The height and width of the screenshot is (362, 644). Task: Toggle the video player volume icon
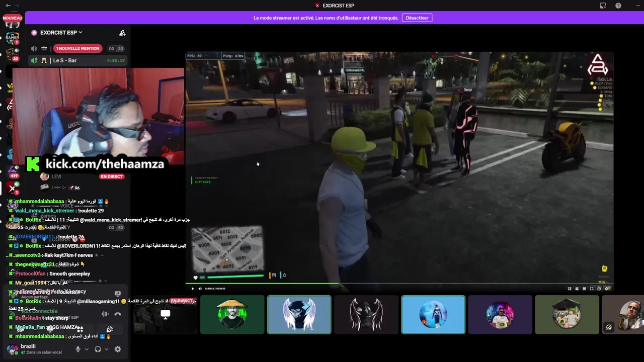click(x=200, y=289)
